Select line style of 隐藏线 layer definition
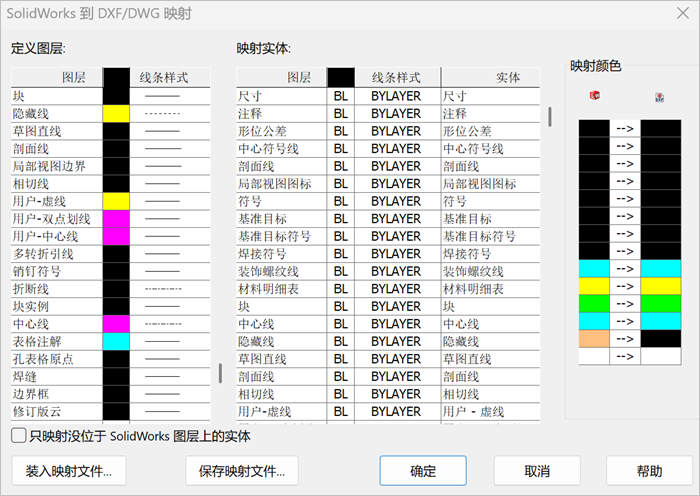Screen dimensions: 700x496 tap(170, 113)
